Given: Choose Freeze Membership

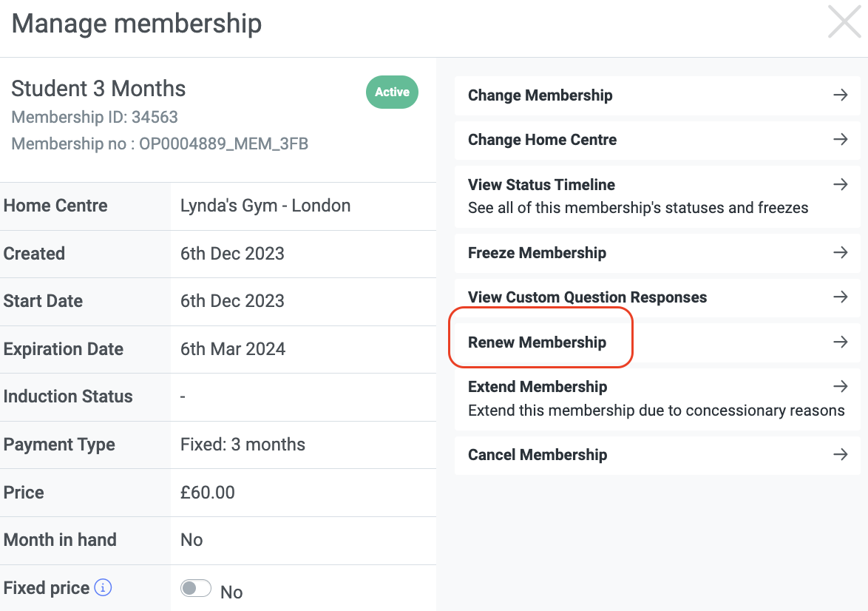Looking at the screenshot, I should coord(657,253).
